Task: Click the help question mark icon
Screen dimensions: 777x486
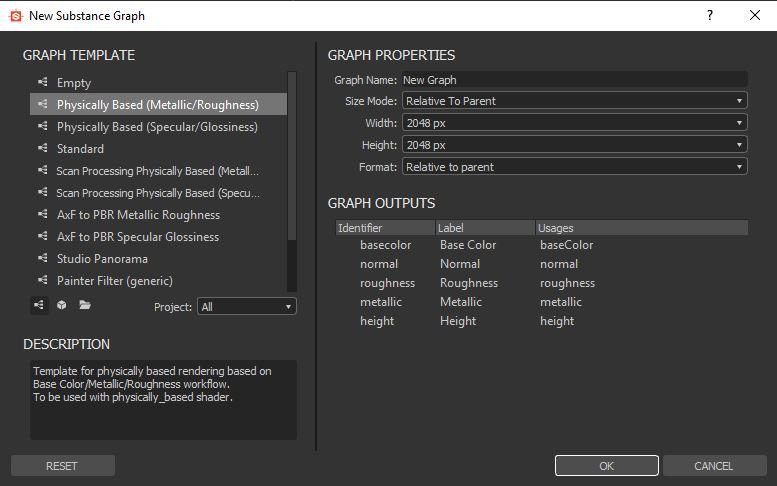Action: (x=710, y=16)
